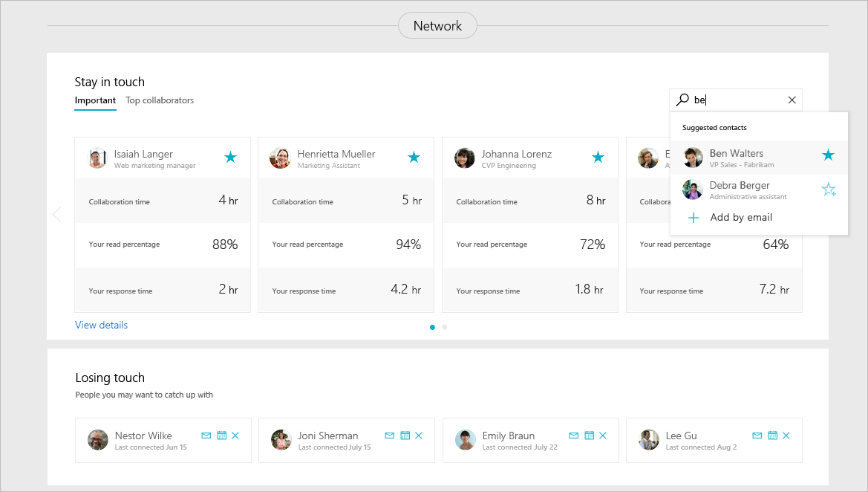Viewport: 868px width, 492px height.
Task: Switch to the Top collaborators tab
Action: coord(160,100)
